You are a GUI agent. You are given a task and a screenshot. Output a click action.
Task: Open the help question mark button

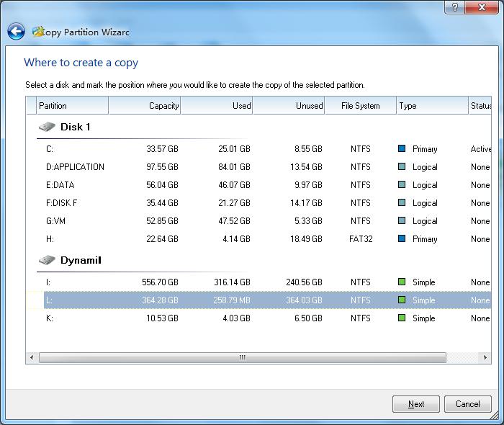tap(454, 7)
